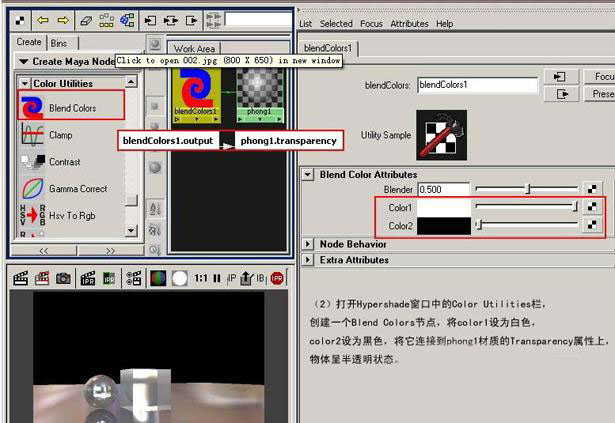Screen dimensions: 615x423
Task: Click the Blend Colors node icon in the Create list
Action: coord(32,108)
